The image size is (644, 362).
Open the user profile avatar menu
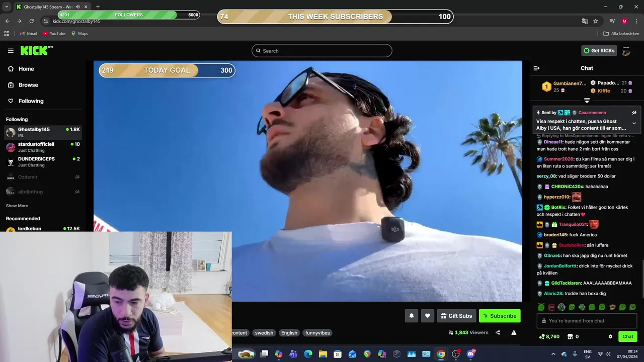point(626,51)
